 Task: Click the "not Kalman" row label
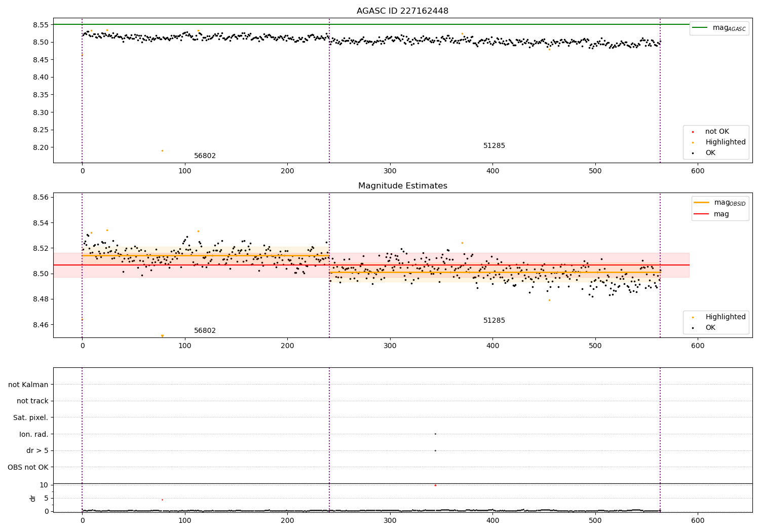pos(28,385)
